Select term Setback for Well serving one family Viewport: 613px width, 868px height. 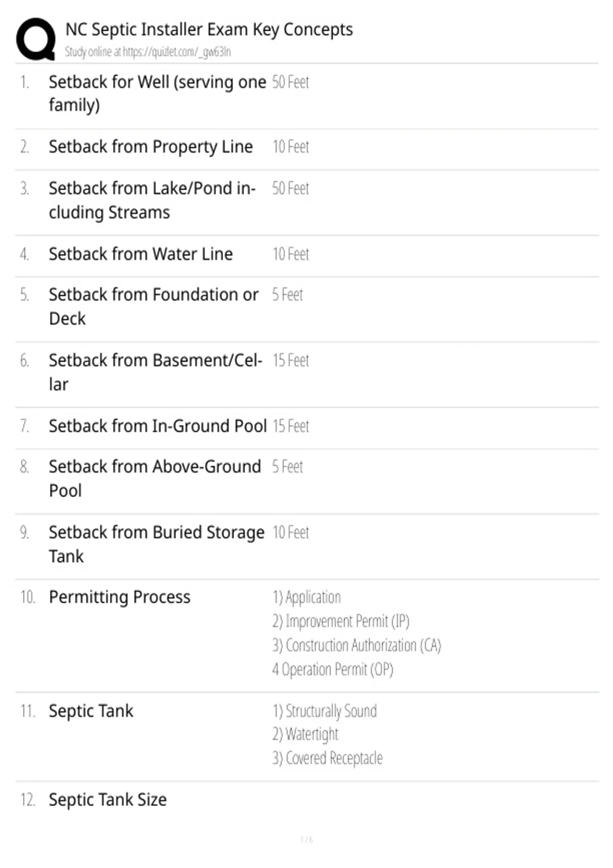pos(157,93)
